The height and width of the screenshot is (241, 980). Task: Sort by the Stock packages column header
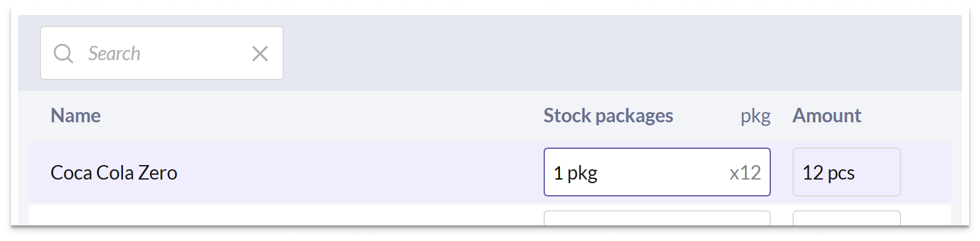pos(608,116)
